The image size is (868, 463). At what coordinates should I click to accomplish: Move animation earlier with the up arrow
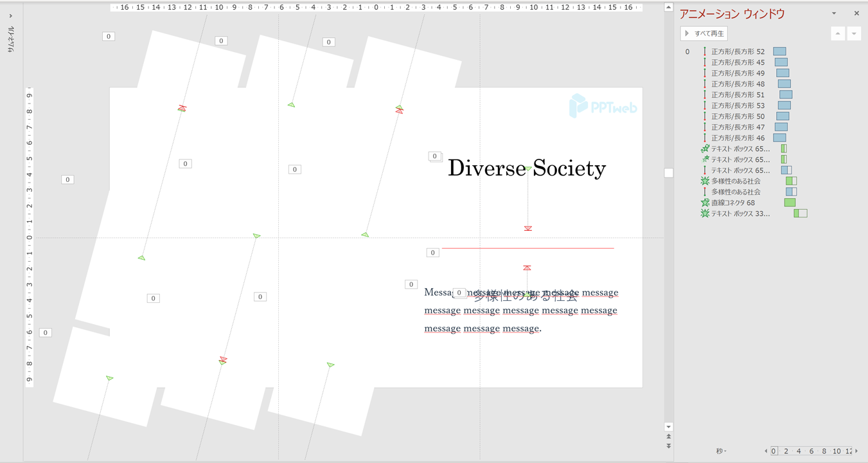(x=837, y=33)
